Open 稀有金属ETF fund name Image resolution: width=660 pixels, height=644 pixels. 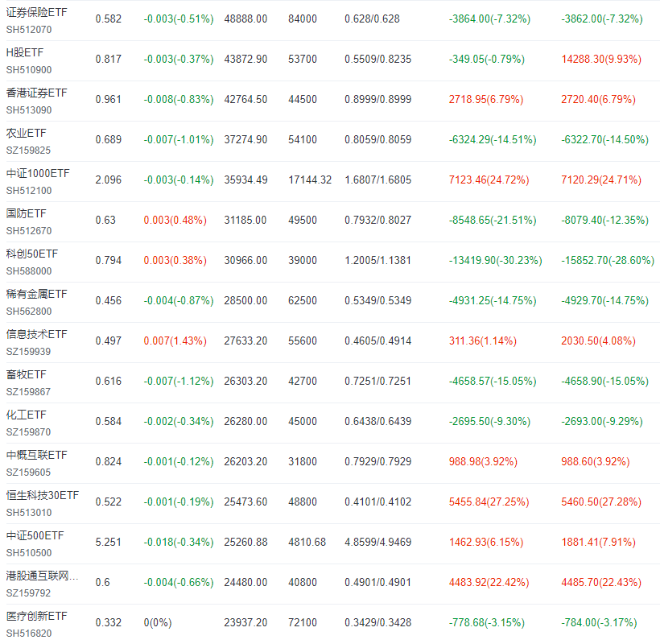36,294
